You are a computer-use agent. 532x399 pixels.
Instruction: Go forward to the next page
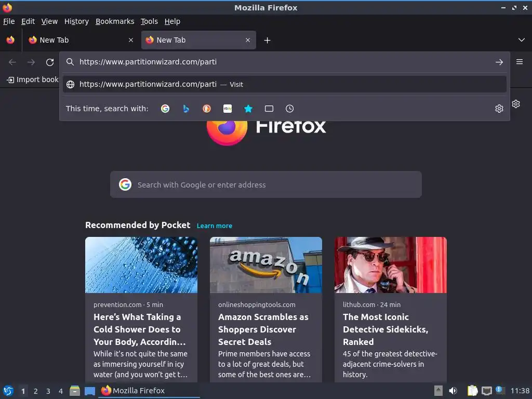(31, 62)
